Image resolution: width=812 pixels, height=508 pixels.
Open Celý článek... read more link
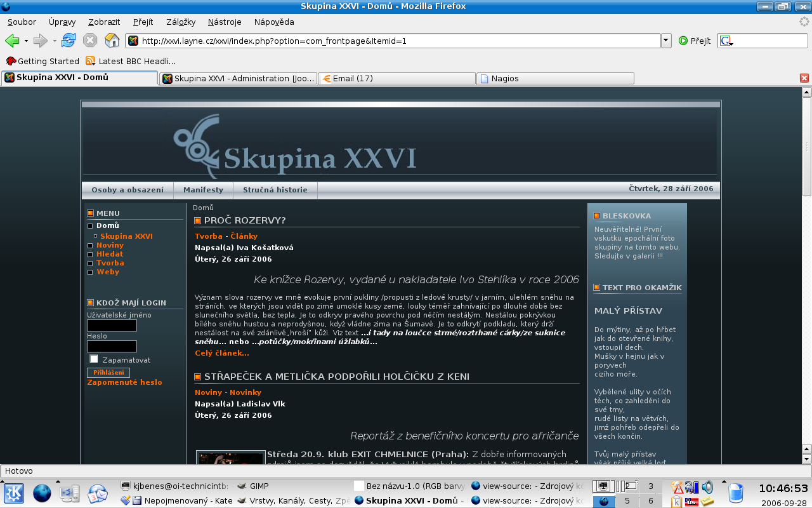(222, 353)
